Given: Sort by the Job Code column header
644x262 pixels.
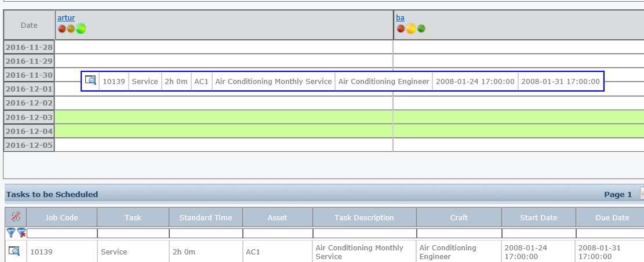Looking at the screenshot, I should click(x=61, y=218).
